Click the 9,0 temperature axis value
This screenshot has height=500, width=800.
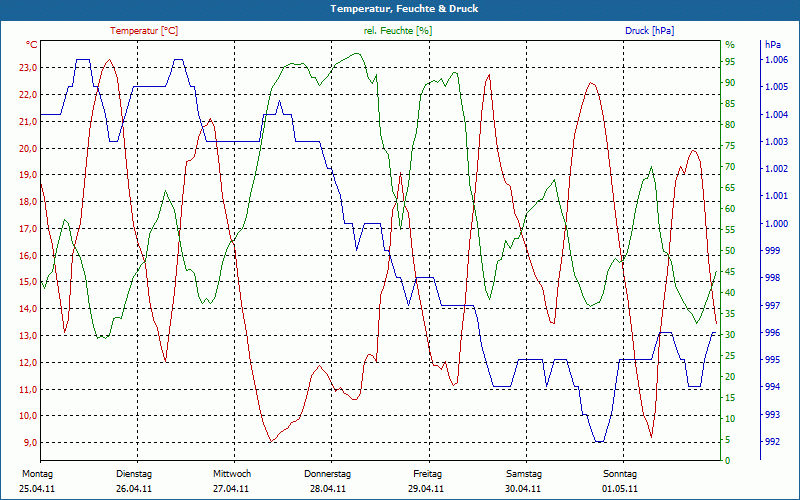[30, 443]
